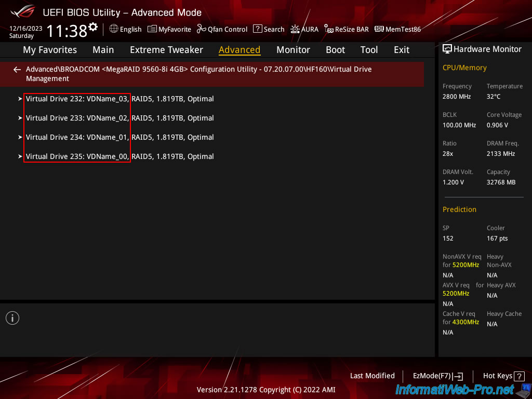Select Virtual Drive 234: VDName_01 entry
This screenshot has height=399, width=532.
point(120,137)
